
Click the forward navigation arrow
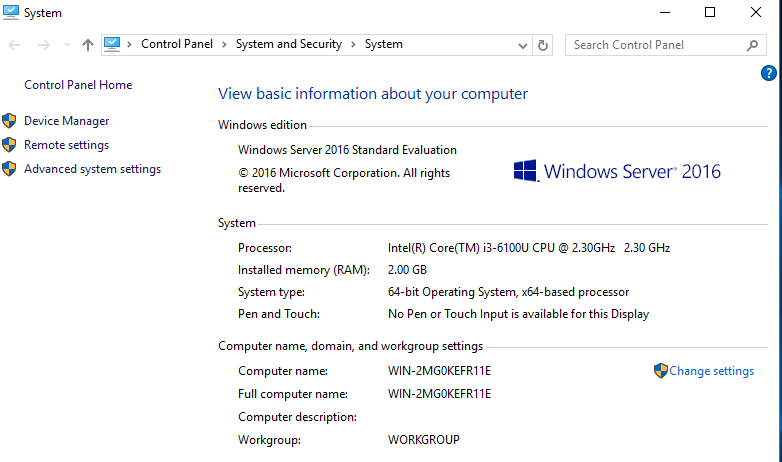(44, 45)
